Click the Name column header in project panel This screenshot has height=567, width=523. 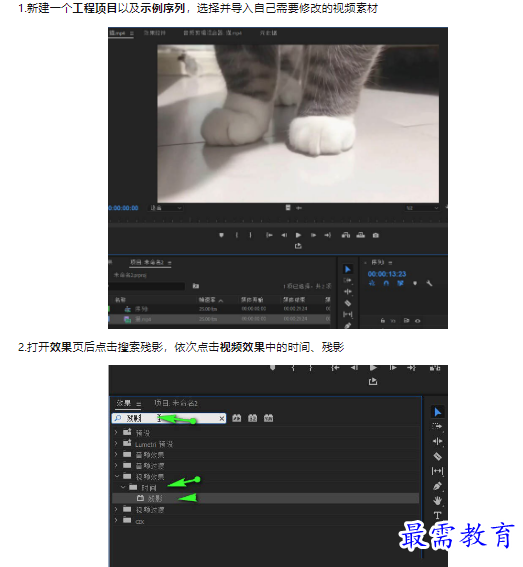(x=120, y=300)
